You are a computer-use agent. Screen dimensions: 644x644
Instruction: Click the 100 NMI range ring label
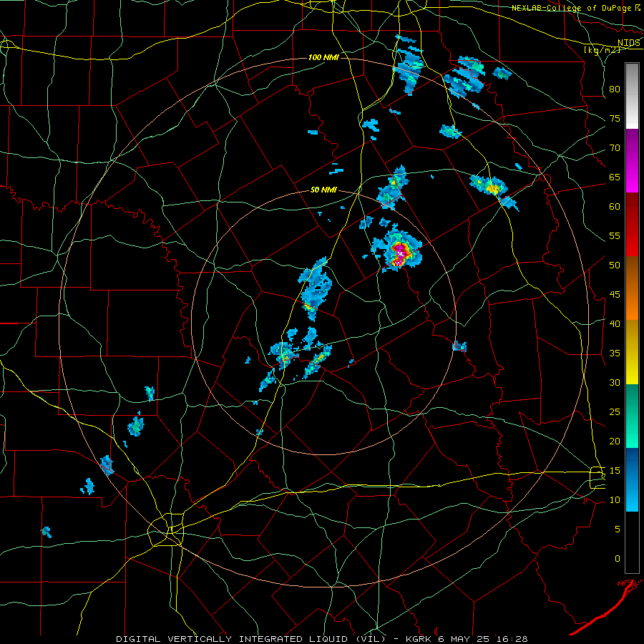tap(323, 57)
